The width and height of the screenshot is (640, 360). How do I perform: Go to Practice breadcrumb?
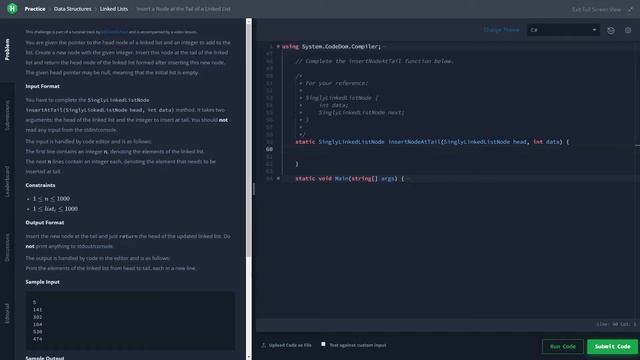[35, 9]
